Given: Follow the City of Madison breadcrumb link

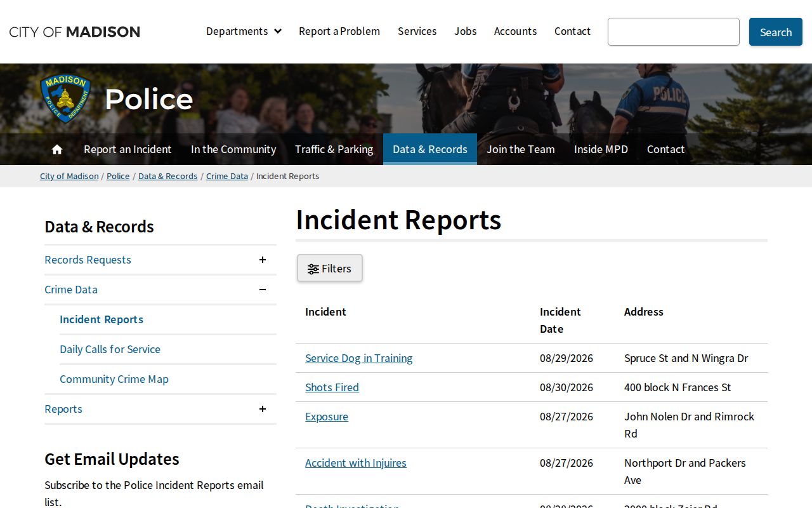Looking at the screenshot, I should pos(69,176).
